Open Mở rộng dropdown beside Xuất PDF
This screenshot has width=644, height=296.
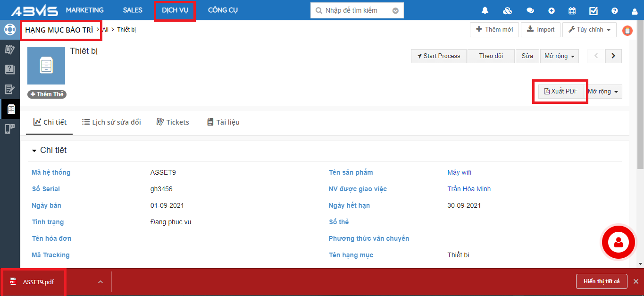tap(603, 92)
